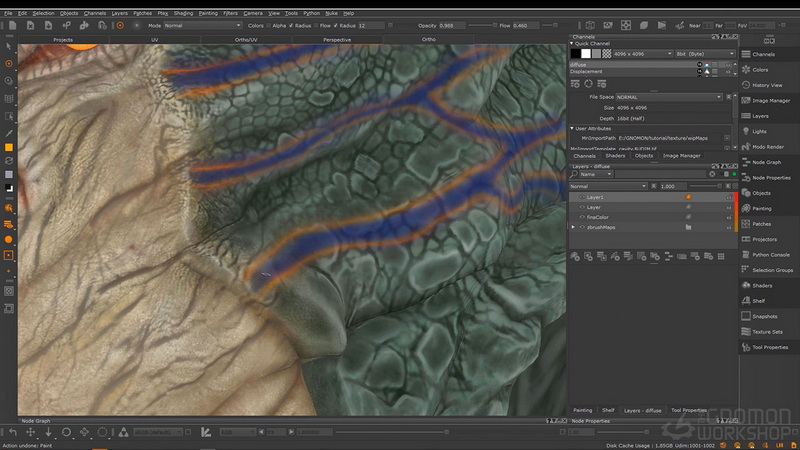Click the undo arrow in bottom toolbar

[x=13, y=432]
